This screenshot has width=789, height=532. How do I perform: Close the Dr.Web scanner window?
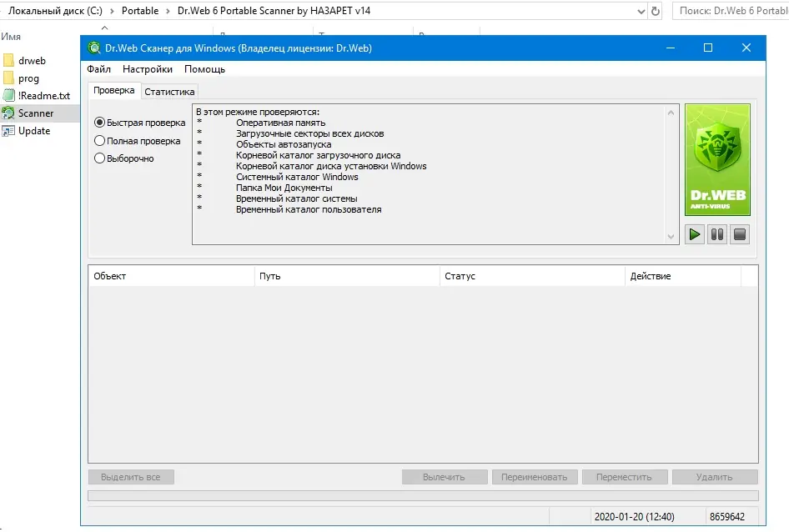(746, 48)
